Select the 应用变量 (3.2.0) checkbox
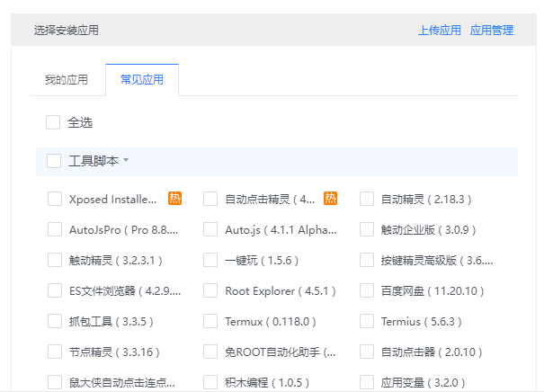Image resolution: width=544 pixels, height=392 pixels. point(367,382)
